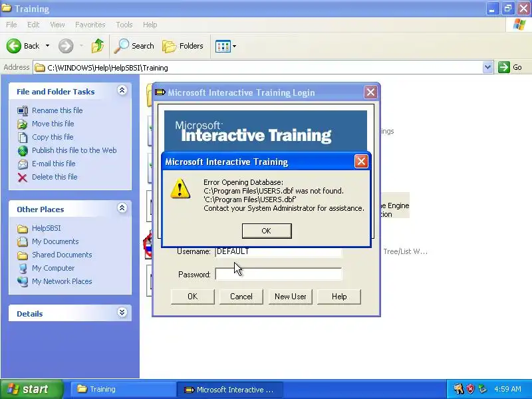Close the Interactive Training Login window
The image size is (532, 399).
pyautogui.click(x=370, y=92)
